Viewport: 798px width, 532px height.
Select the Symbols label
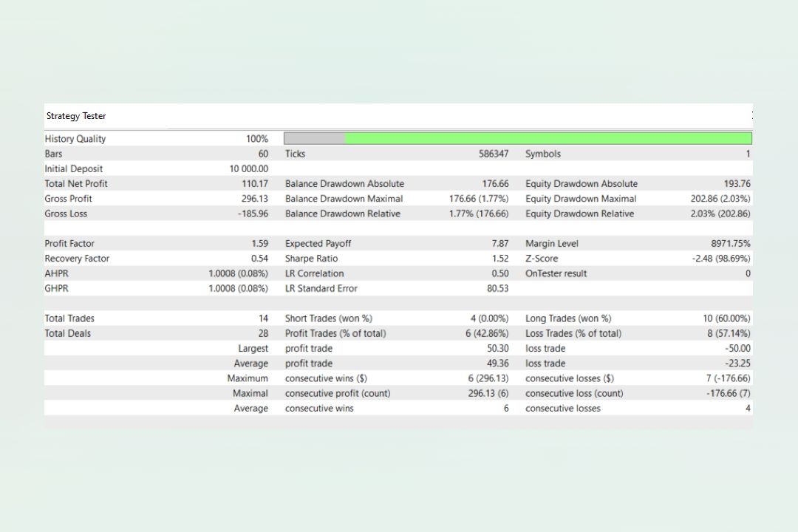click(542, 154)
